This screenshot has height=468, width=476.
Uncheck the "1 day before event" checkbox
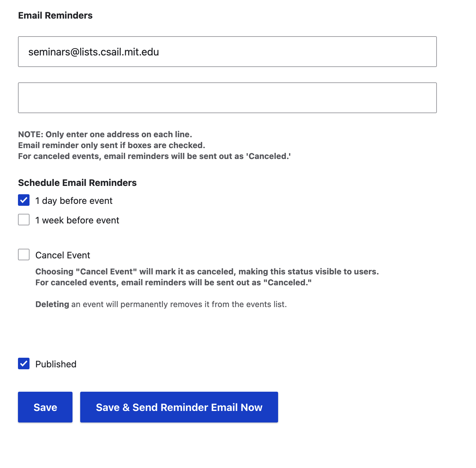[x=24, y=200]
